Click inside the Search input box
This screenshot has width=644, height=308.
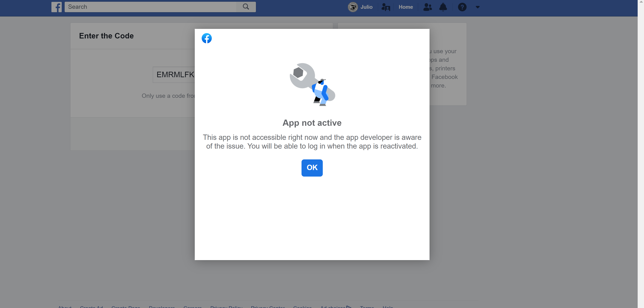150,7
